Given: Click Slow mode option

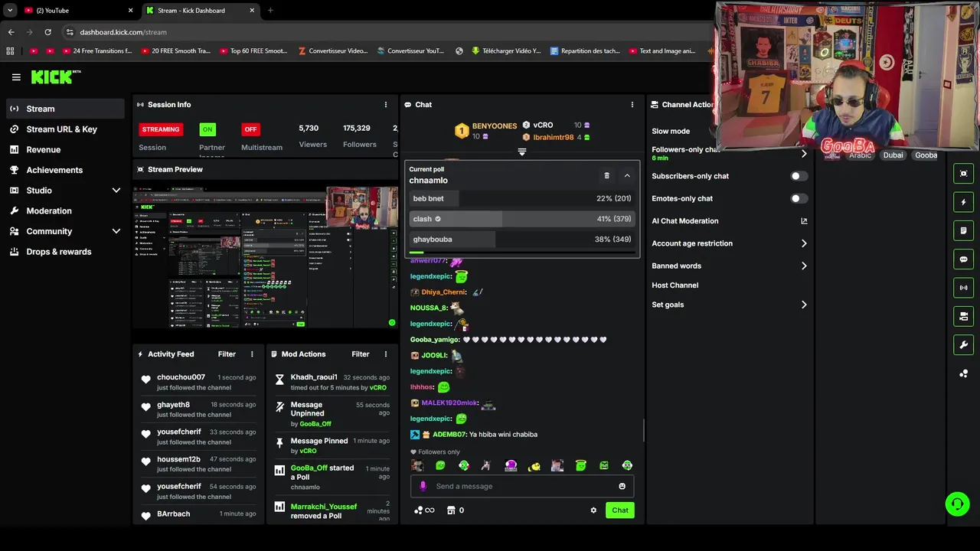Looking at the screenshot, I should coord(671,132).
